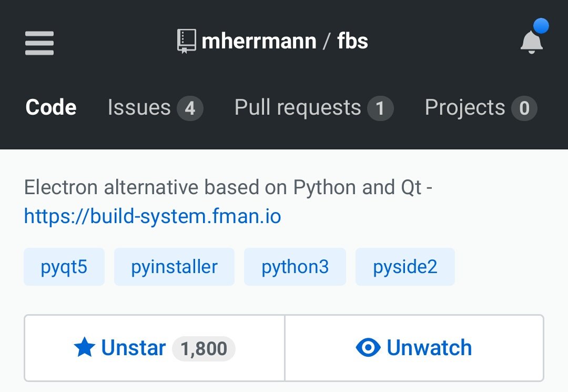Image resolution: width=568 pixels, height=392 pixels.
Task: Click the Pull requests count badge 1
Action: tap(380, 108)
